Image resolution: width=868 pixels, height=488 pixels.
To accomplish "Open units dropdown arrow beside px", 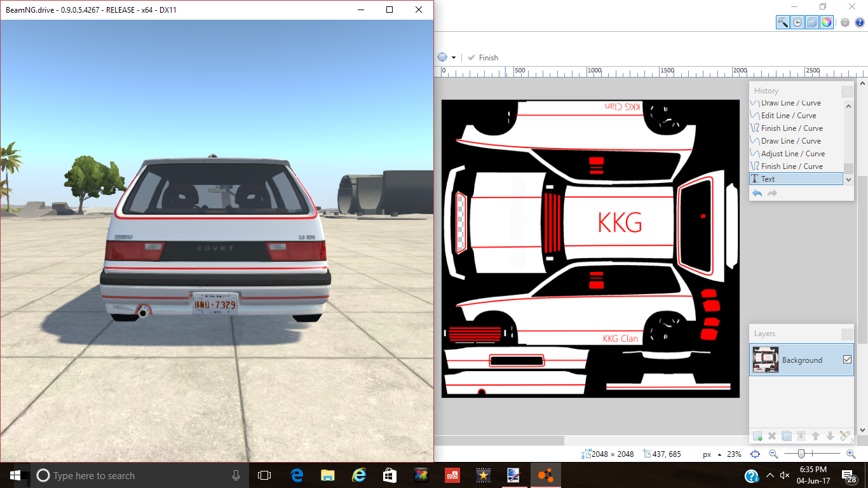I will coord(719,454).
